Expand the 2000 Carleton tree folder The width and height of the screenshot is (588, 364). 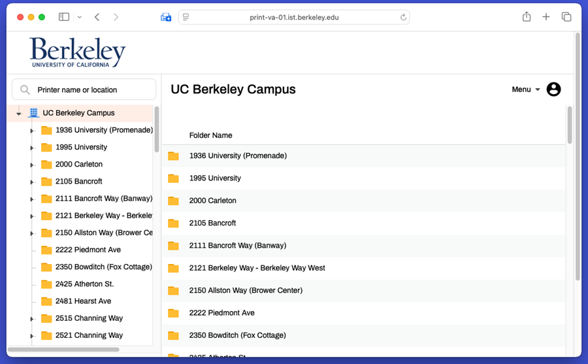click(x=31, y=165)
